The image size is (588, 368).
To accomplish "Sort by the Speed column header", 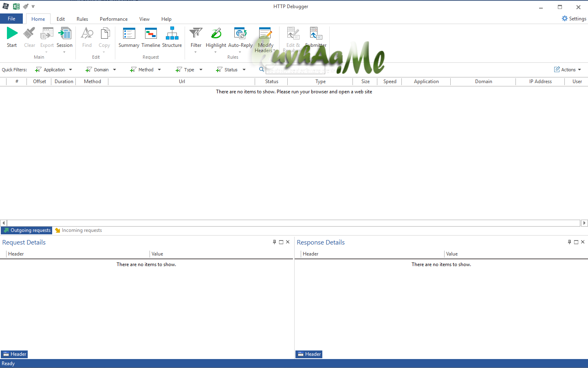I will pyautogui.click(x=390, y=82).
